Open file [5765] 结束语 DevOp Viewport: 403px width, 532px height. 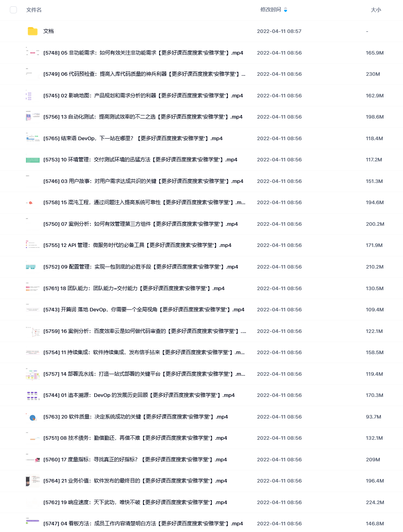click(133, 138)
